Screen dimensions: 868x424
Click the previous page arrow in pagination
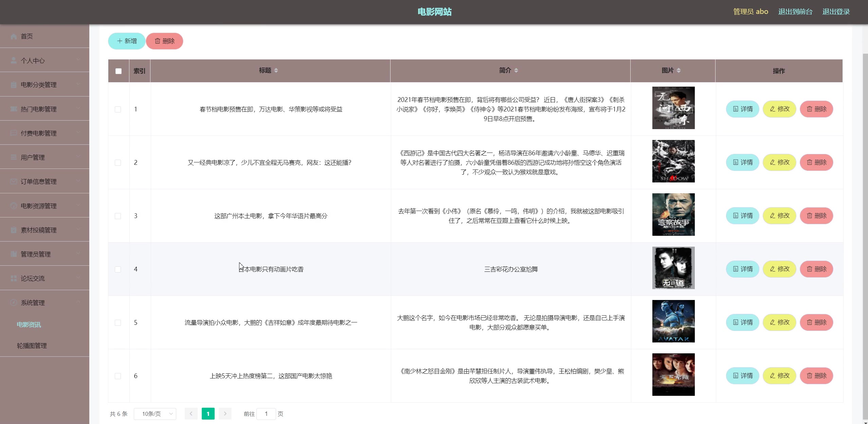pos(191,413)
